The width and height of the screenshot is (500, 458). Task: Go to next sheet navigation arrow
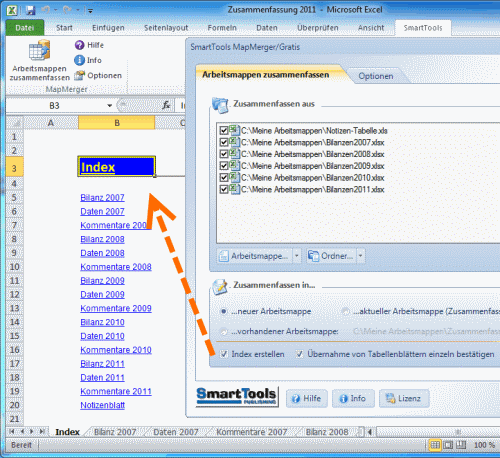click(32, 432)
